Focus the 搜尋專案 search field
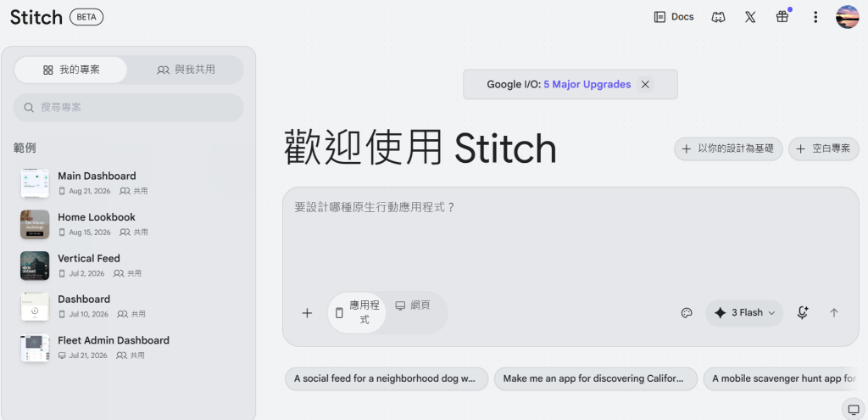 129,108
